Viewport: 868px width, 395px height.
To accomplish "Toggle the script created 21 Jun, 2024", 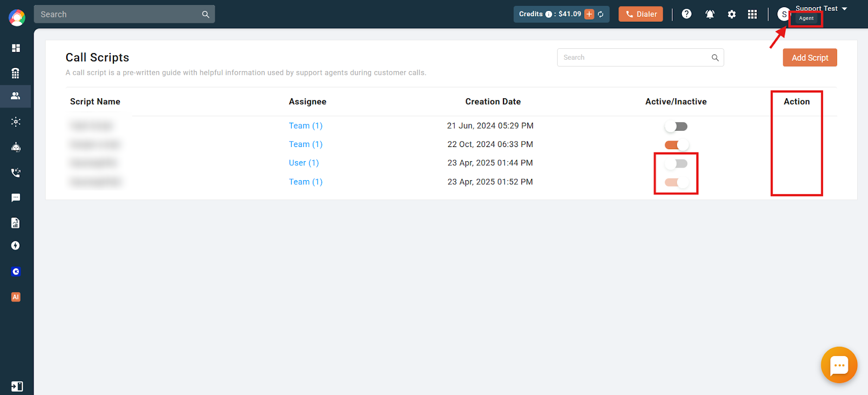I will (676, 126).
